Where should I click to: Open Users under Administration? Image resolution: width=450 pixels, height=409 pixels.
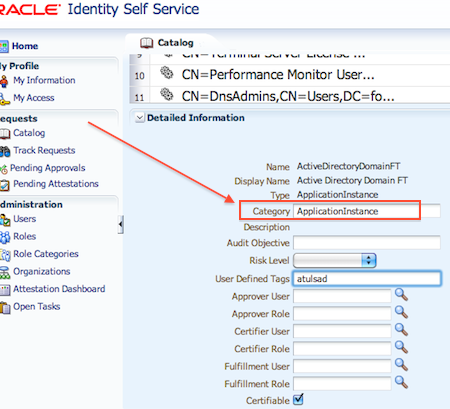pos(25,219)
